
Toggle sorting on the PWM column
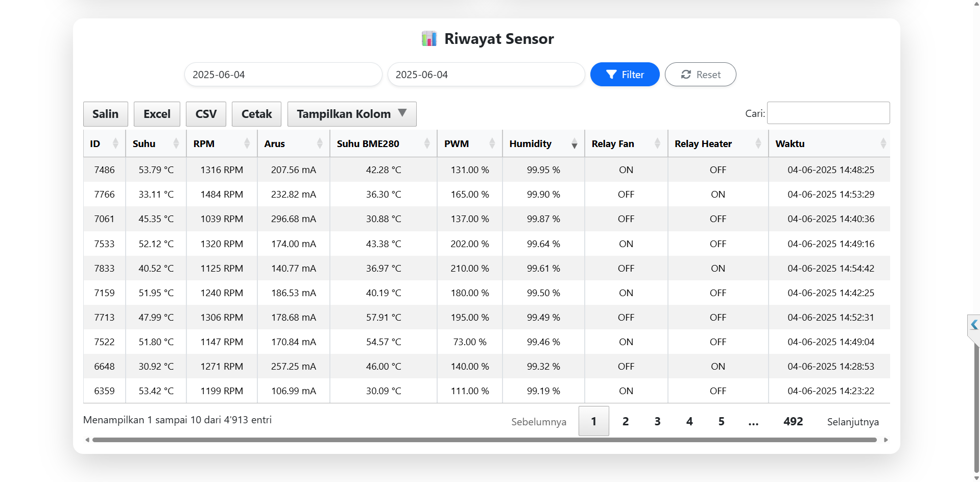[492, 143]
